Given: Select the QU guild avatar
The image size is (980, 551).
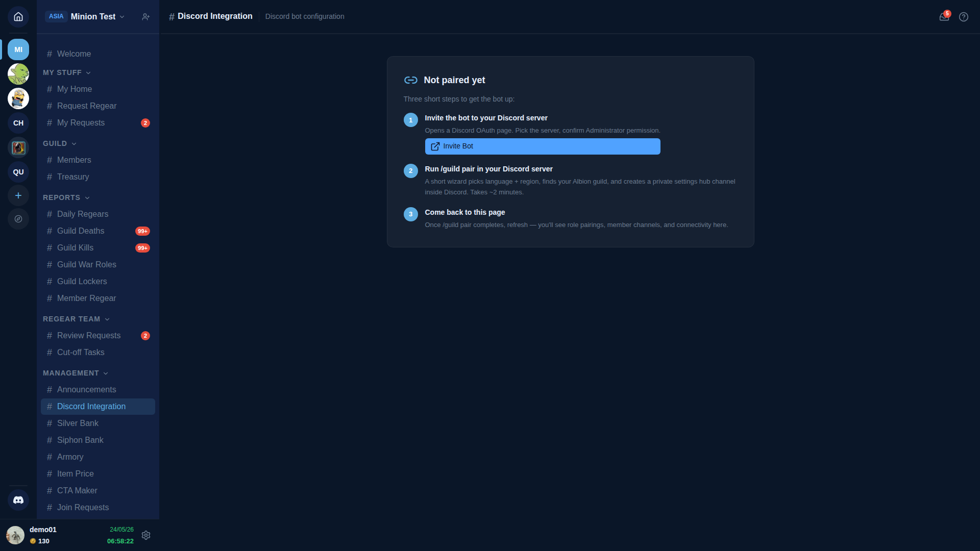Looking at the screenshot, I should click(18, 172).
